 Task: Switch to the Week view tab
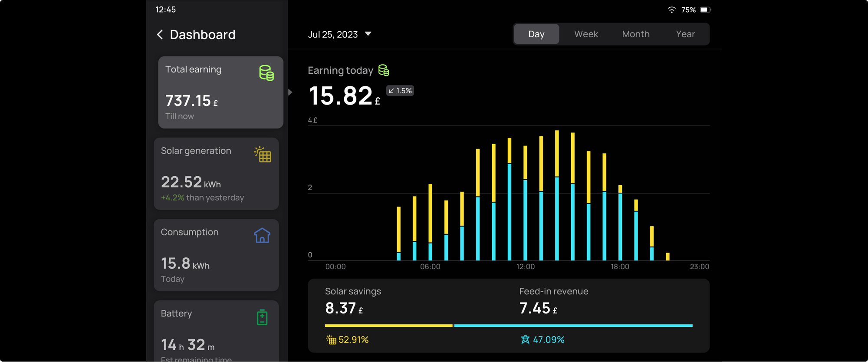tap(586, 34)
